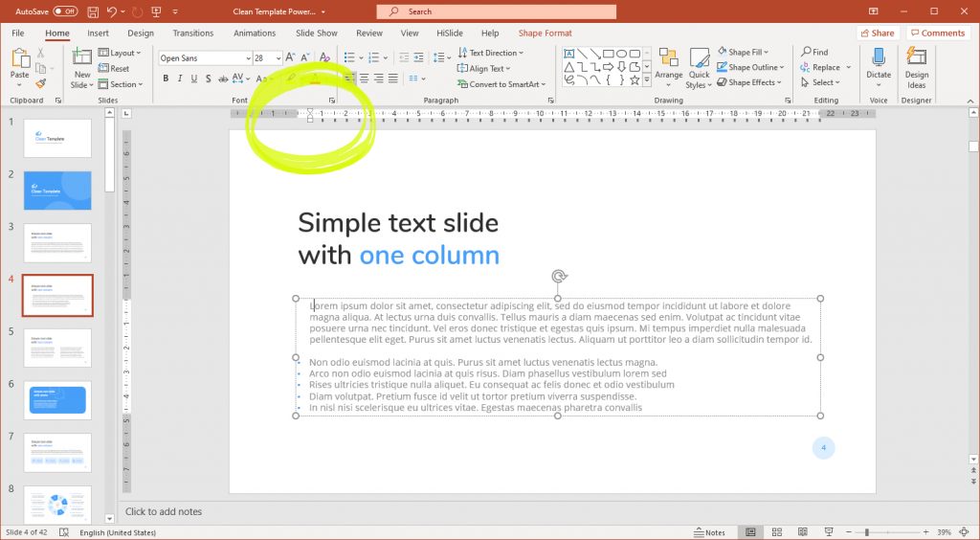The height and width of the screenshot is (540, 980).
Task: Switch to the Shape Format tab
Action: click(x=545, y=34)
